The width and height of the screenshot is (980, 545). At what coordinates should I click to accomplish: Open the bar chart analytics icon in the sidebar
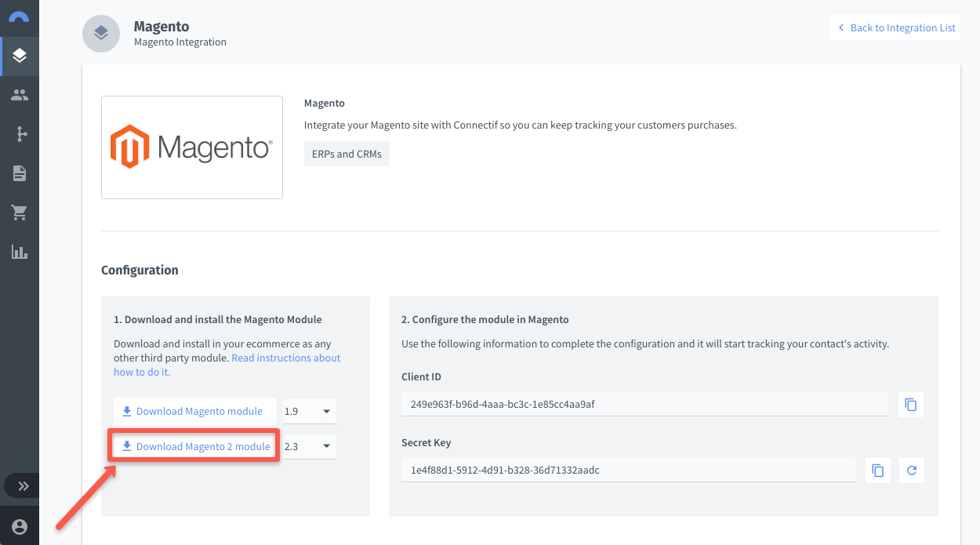point(20,252)
